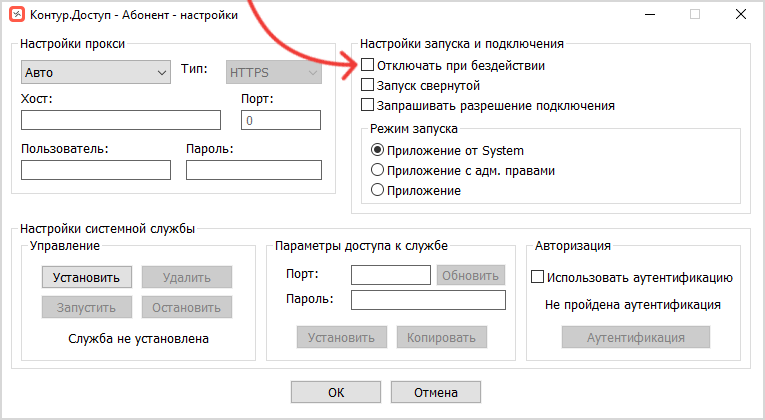
Task: Click the Удалить service button
Action: click(x=187, y=278)
